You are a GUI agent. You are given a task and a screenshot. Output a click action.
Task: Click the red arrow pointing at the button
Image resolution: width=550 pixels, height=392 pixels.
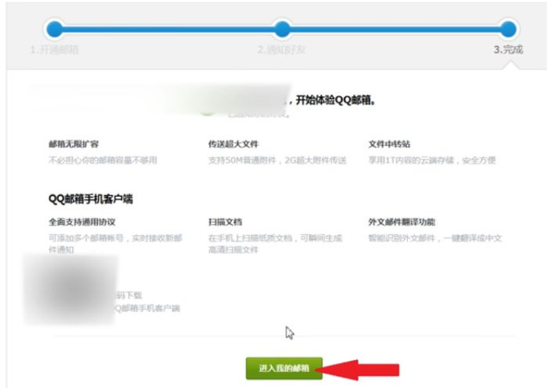point(357,369)
